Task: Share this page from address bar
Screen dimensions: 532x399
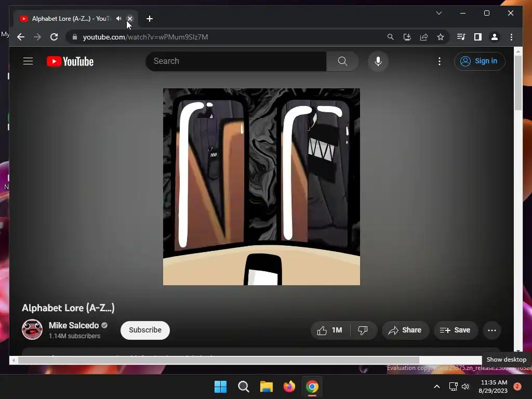Action: click(424, 37)
